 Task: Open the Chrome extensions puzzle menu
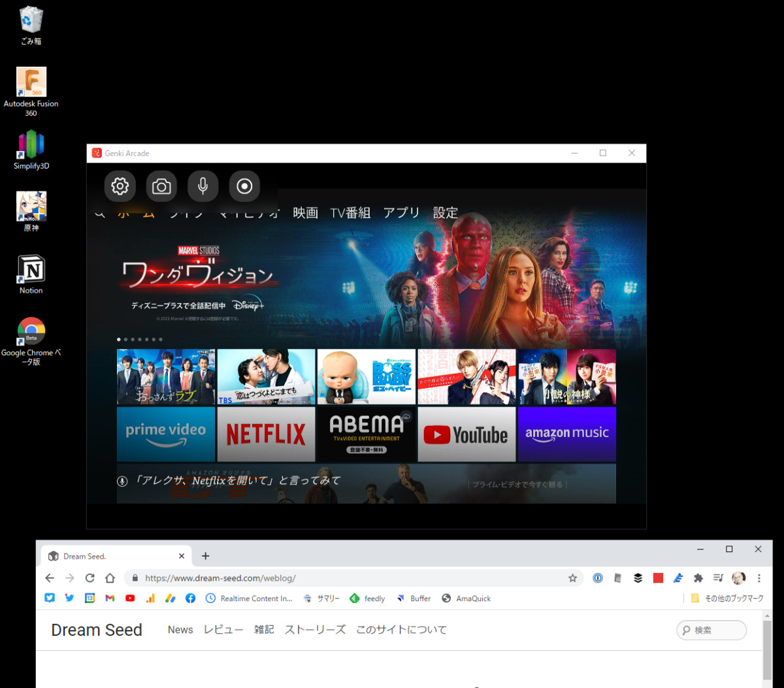[698, 578]
